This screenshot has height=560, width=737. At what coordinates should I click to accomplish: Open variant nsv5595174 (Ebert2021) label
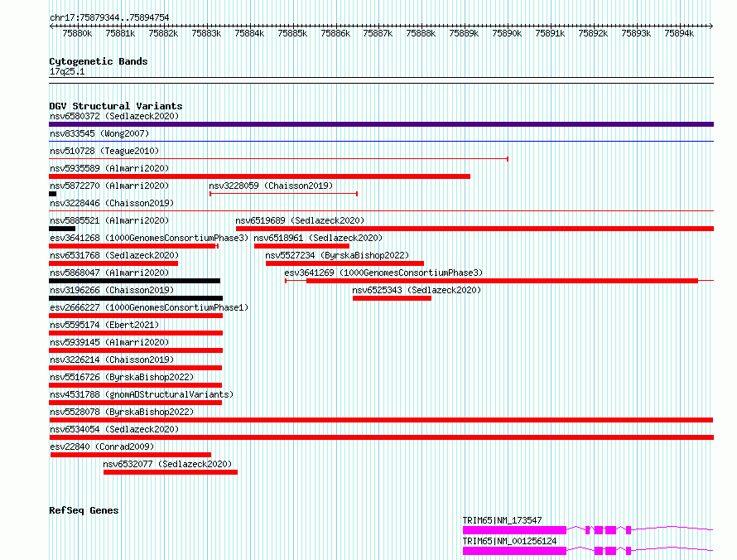[x=104, y=325]
